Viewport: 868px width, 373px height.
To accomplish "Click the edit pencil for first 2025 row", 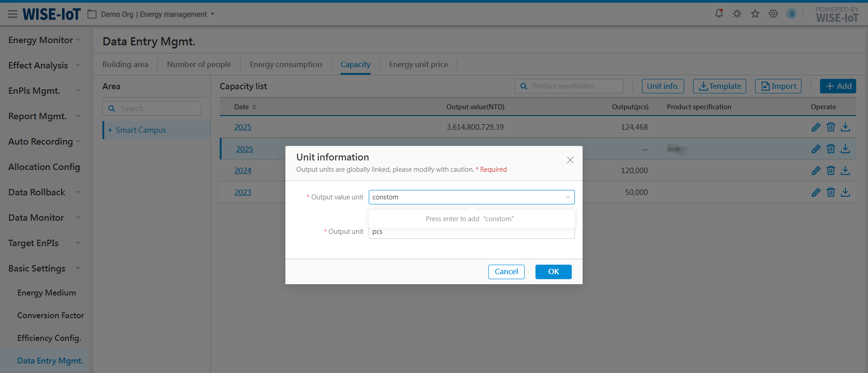I will click(816, 127).
